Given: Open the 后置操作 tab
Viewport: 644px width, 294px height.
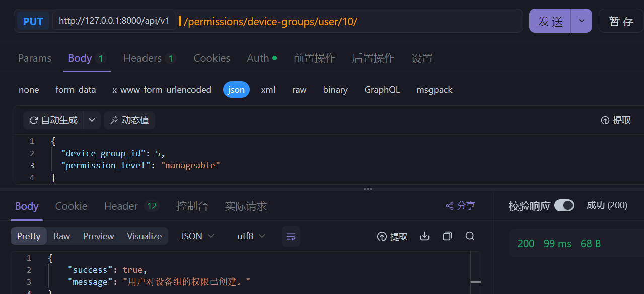Looking at the screenshot, I should 373,58.
